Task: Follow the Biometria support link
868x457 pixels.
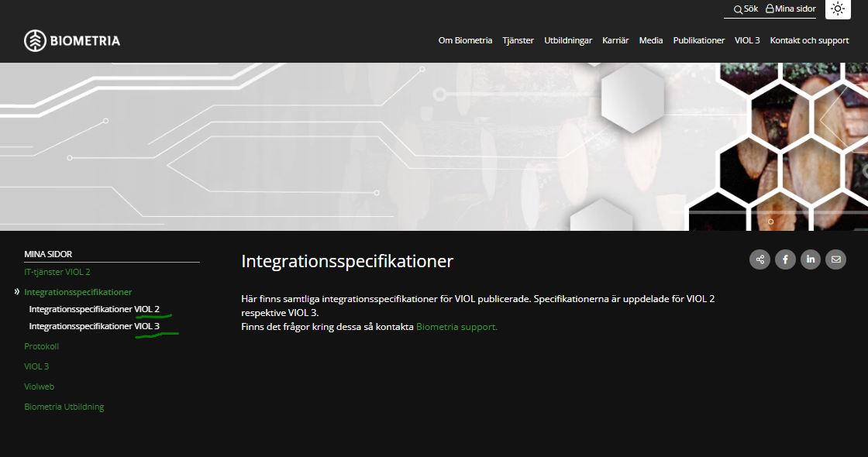Action: [x=456, y=327]
